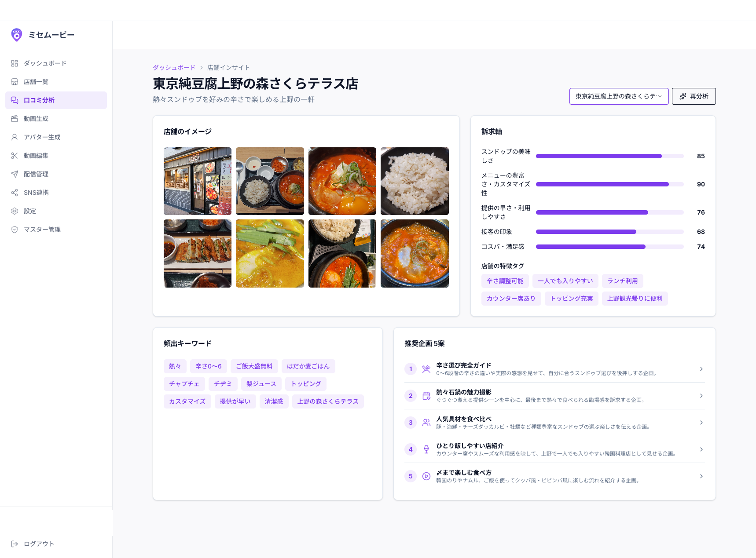Image resolution: width=756 pixels, height=558 pixels.
Task: Click the play circle icon beside 〆まで楽しむ食べ方
Action: click(x=426, y=476)
